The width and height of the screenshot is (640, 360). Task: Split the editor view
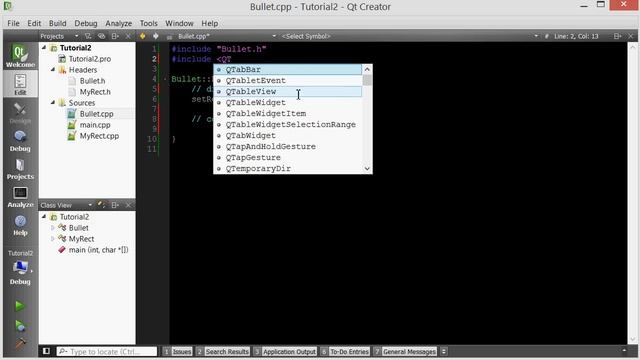pos(618,36)
